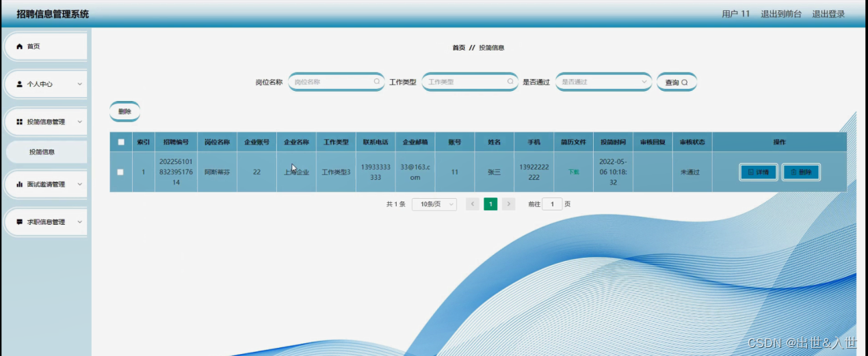The width and height of the screenshot is (868, 356).
Task: Select page 1 in pagination
Action: tap(490, 204)
